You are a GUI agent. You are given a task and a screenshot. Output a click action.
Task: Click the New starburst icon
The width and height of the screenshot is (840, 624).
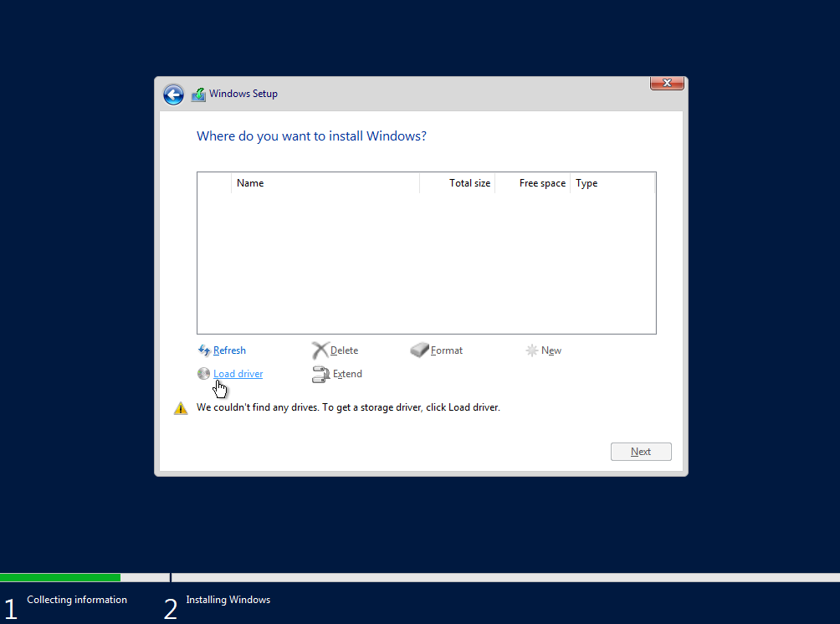pos(531,350)
